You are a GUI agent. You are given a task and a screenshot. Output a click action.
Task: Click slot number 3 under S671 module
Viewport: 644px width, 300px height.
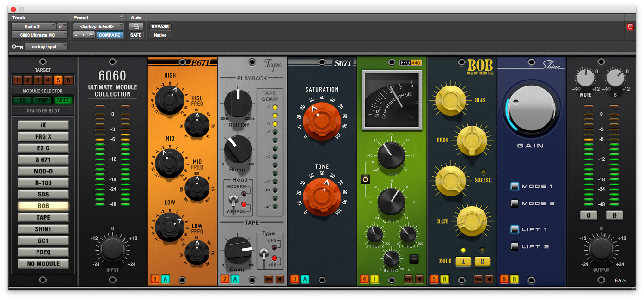294,279
